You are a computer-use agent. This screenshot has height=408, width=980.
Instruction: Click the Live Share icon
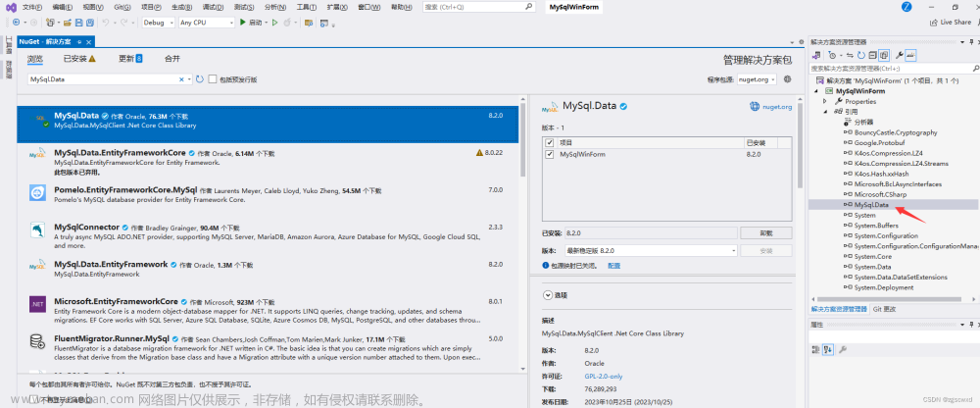[935, 22]
